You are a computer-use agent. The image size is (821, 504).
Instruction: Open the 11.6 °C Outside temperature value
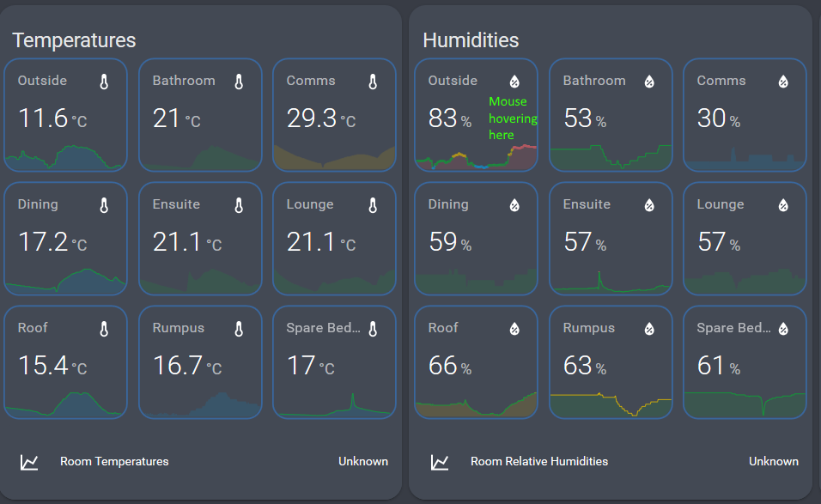point(52,118)
